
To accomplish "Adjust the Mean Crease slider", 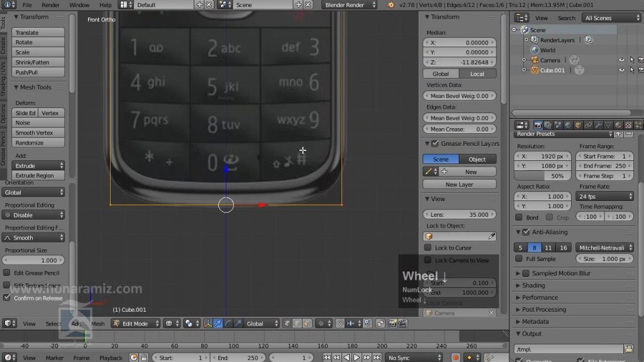I will (460, 129).
